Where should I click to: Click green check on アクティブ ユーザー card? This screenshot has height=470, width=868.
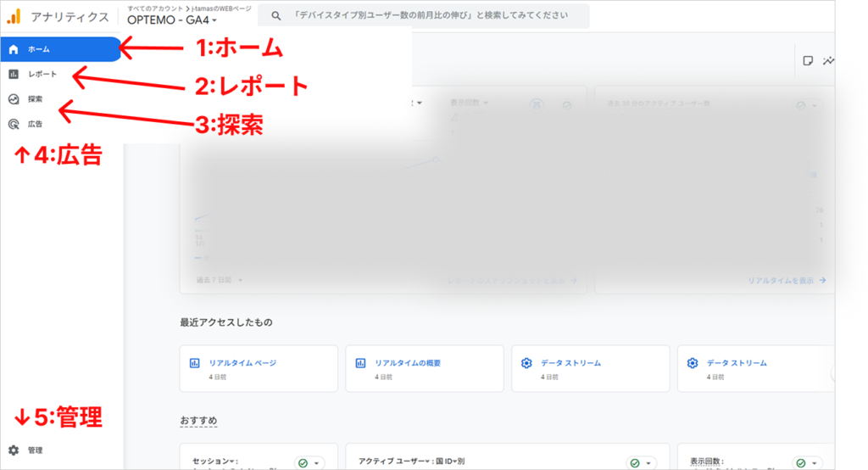pyautogui.click(x=635, y=463)
